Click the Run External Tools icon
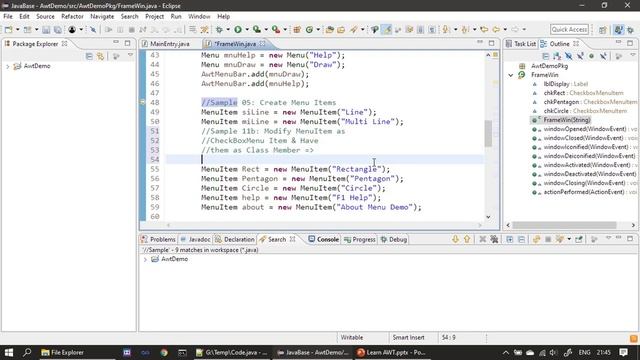This screenshot has height=360, width=640. (x=276, y=29)
